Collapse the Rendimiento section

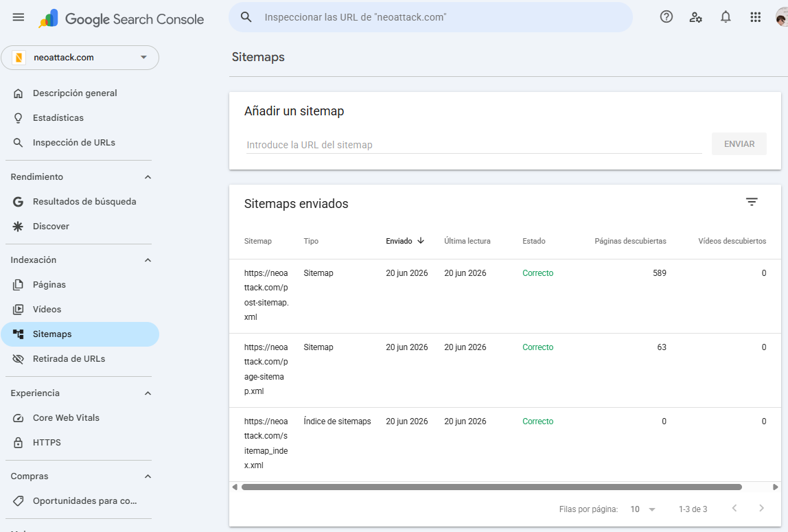coord(148,177)
